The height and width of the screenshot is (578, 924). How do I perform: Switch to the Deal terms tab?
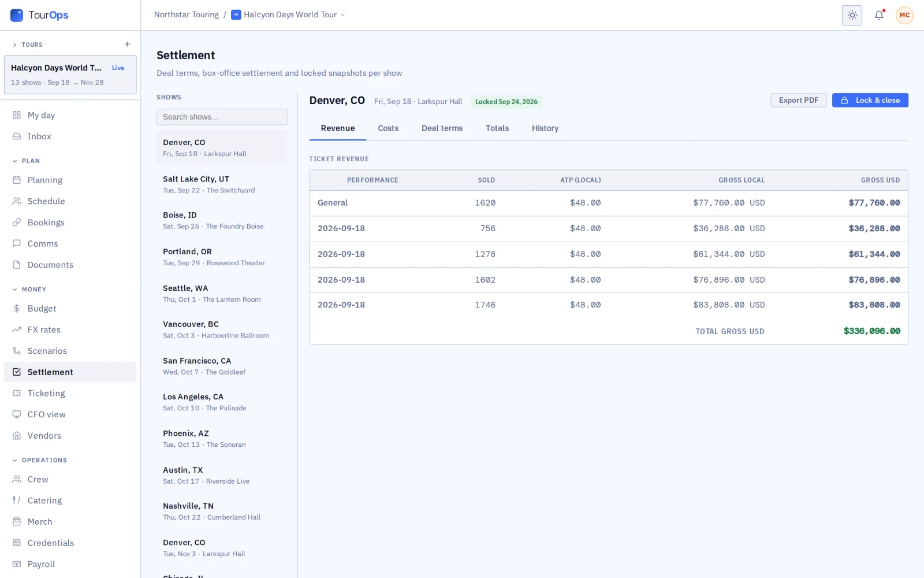(x=442, y=128)
